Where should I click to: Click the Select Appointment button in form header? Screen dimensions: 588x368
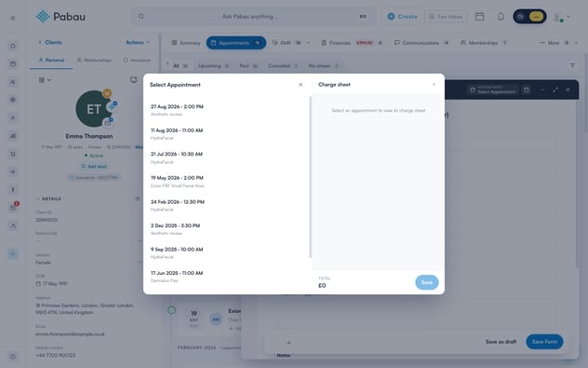492,89
